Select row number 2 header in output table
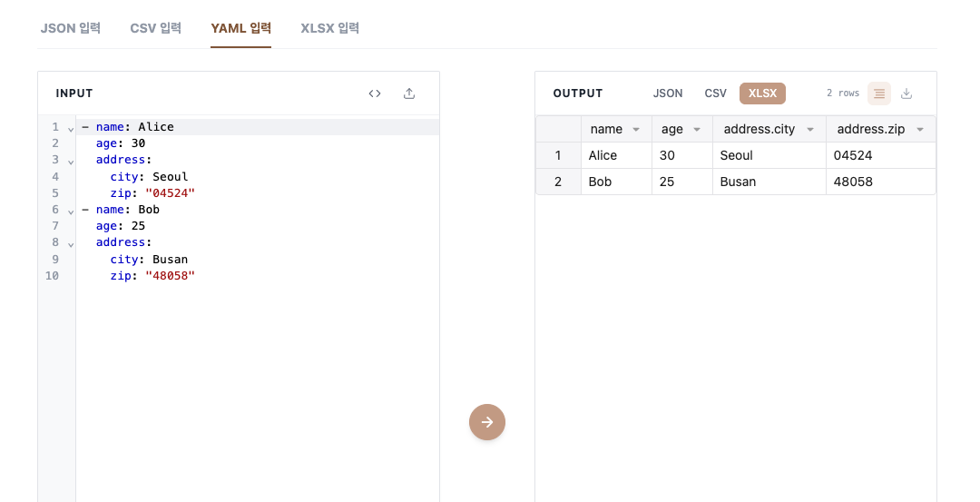This screenshot has width=980, height=502. pyautogui.click(x=558, y=182)
